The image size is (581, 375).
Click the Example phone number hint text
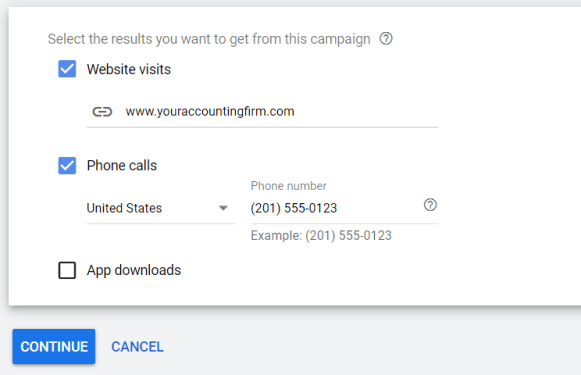pos(321,236)
